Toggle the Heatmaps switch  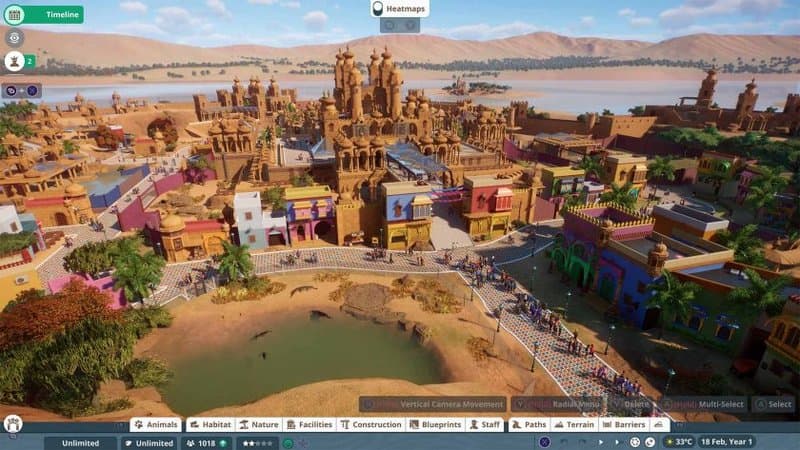point(378,9)
